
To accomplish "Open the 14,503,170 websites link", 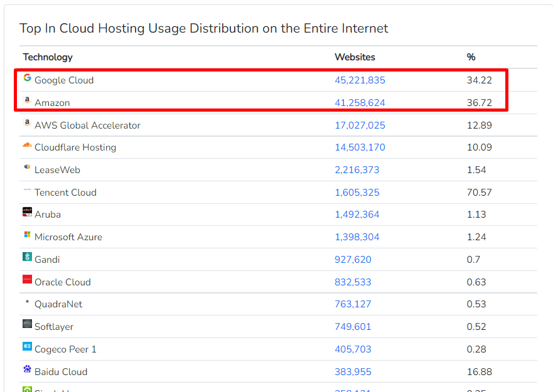I will tap(360, 147).
